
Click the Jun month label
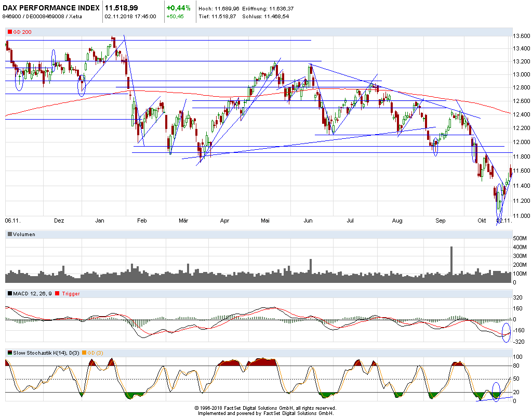[308, 220]
